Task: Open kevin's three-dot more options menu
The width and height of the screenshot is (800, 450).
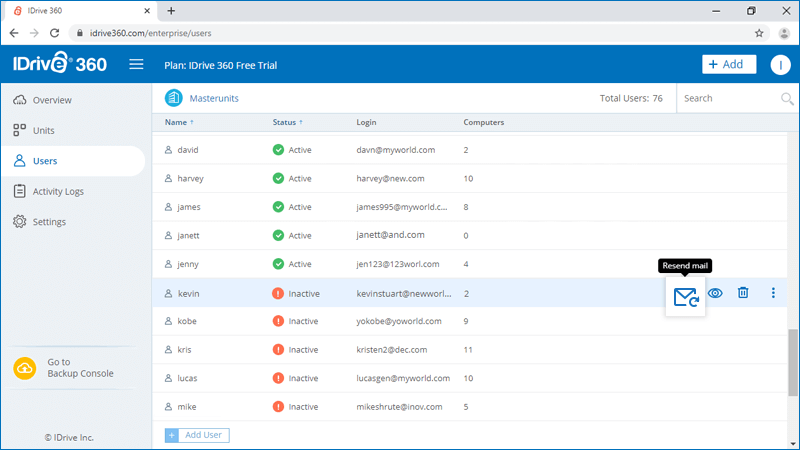Action: tap(773, 293)
